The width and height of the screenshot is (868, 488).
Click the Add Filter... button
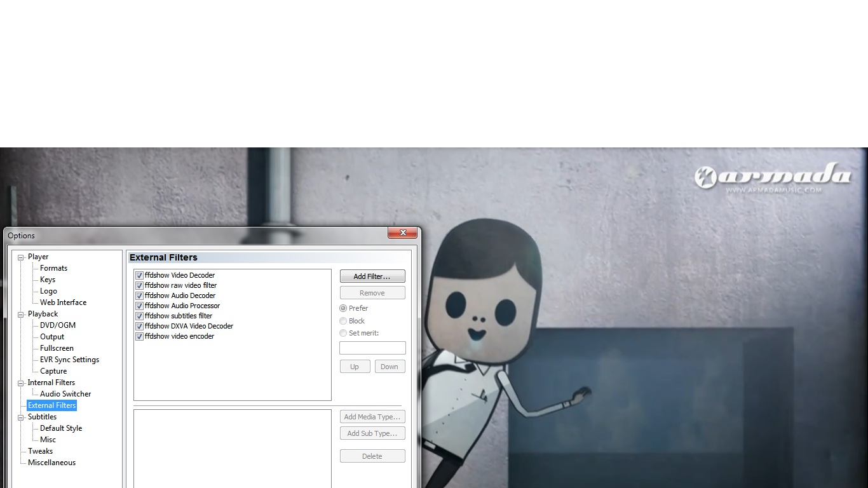pos(372,276)
